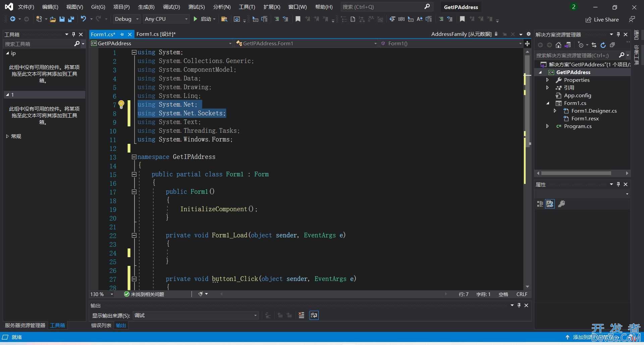Click the Solution Explorer home icon

click(x=558, y=45)
